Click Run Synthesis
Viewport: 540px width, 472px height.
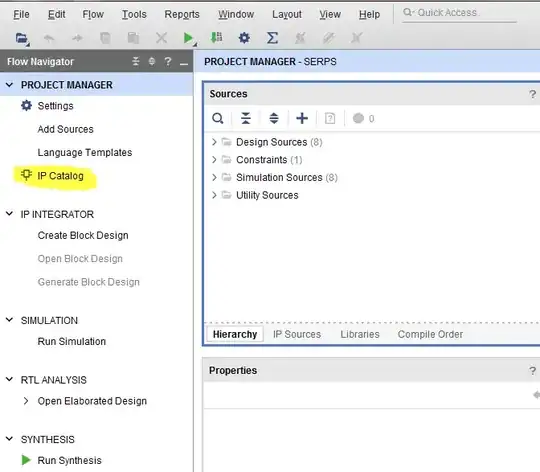[x=69, y=460]
